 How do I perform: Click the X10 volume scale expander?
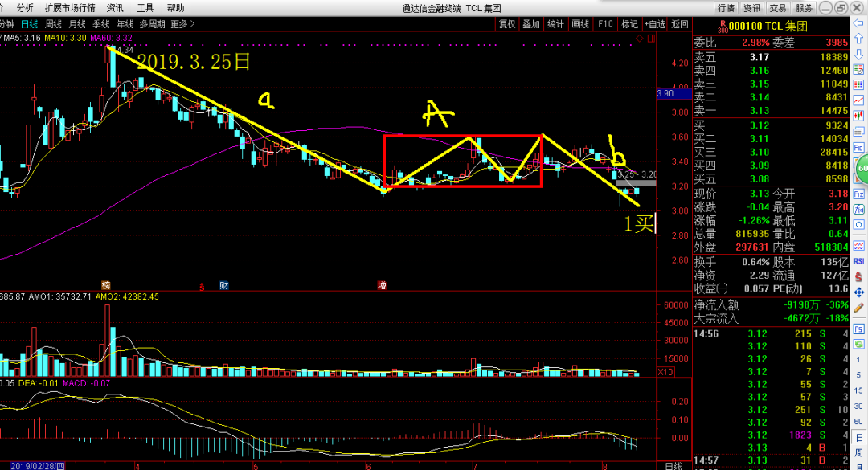click(x=665, y=372)
